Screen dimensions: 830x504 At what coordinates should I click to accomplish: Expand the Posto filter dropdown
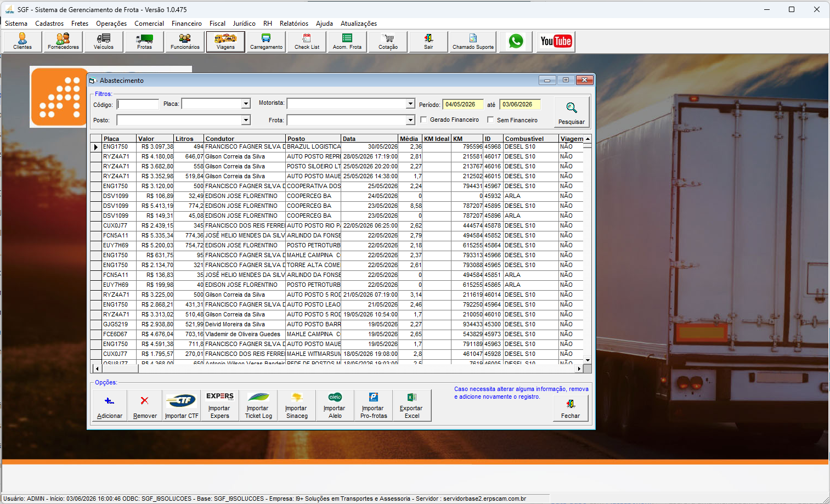[x=246, y=120]
